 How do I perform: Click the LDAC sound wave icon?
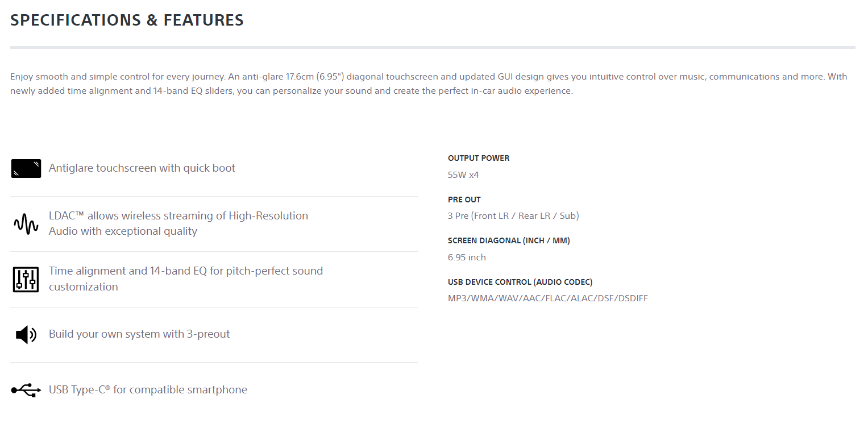(26, 224)
